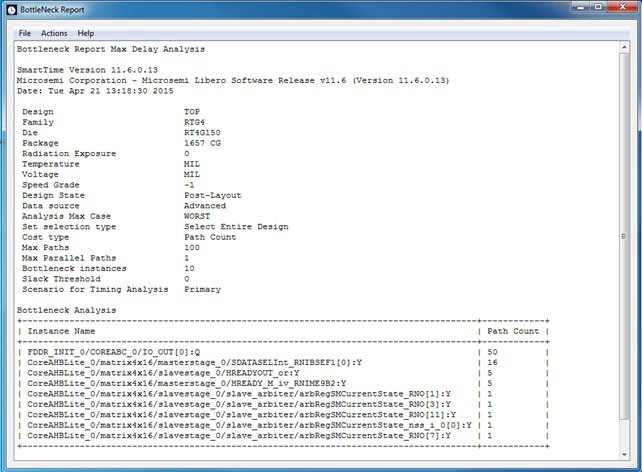Click the 'Date: Tue Apr 21' line
The image size is (642, 472).
[95, 91]
